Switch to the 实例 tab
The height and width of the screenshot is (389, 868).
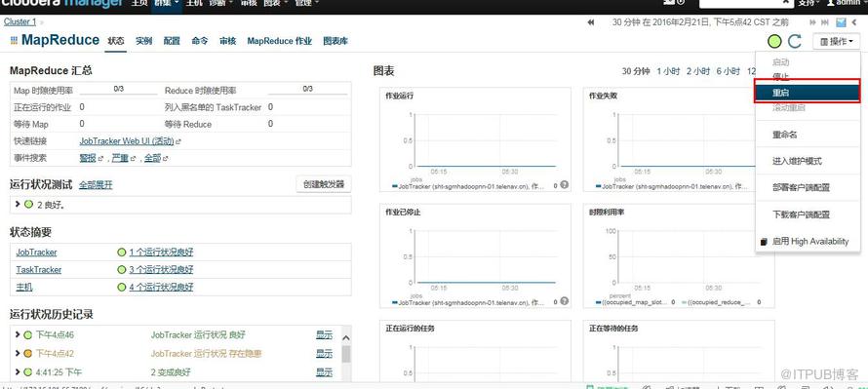click(x=144, y=41)
